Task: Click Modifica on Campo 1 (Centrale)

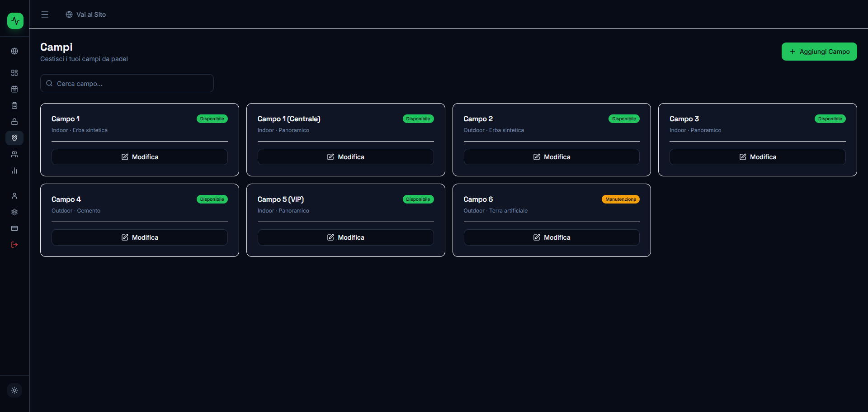Action: pyautogui.click(x=346, y=157)
